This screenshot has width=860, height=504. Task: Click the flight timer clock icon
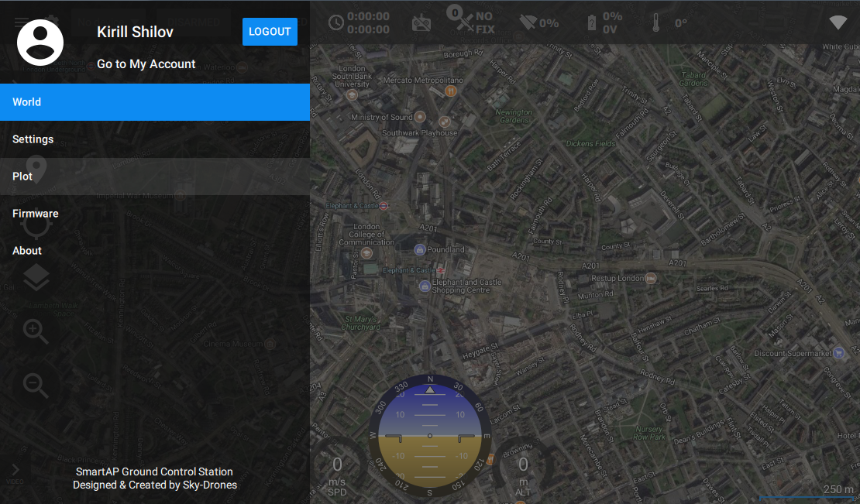point(336,23)
